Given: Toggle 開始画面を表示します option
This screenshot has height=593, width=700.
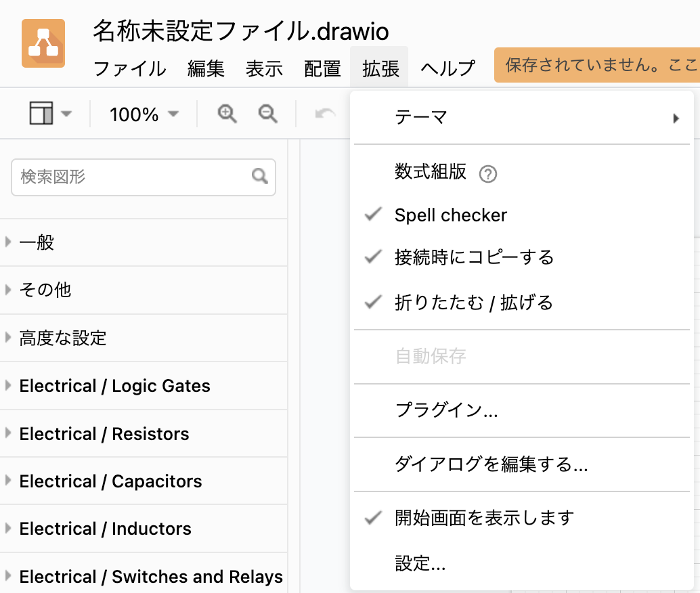Looking at the screenshot, I should (x=521, y=518).
